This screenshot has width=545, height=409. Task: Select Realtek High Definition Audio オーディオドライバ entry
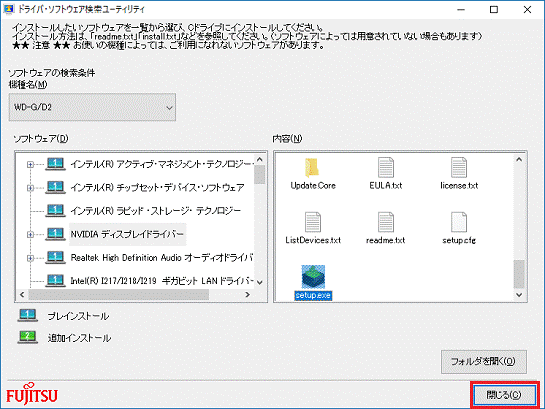click(x=161, y=257)
